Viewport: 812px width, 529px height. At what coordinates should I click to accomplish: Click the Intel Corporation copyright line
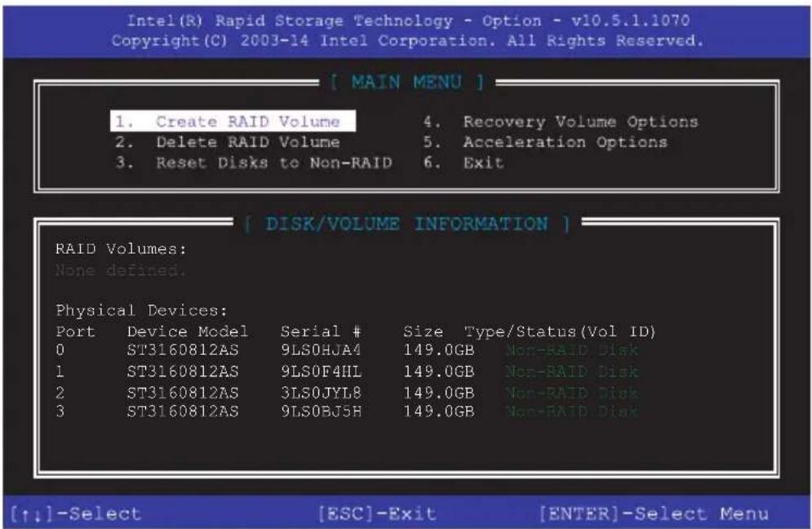tap(407, 41)
